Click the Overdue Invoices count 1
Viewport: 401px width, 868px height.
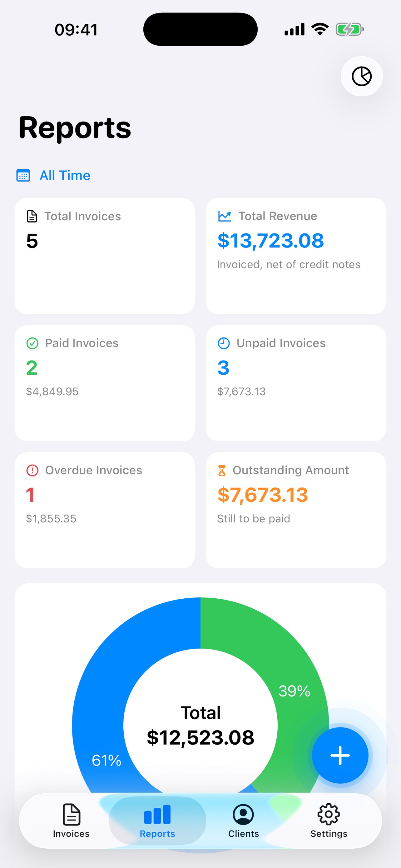30,495
